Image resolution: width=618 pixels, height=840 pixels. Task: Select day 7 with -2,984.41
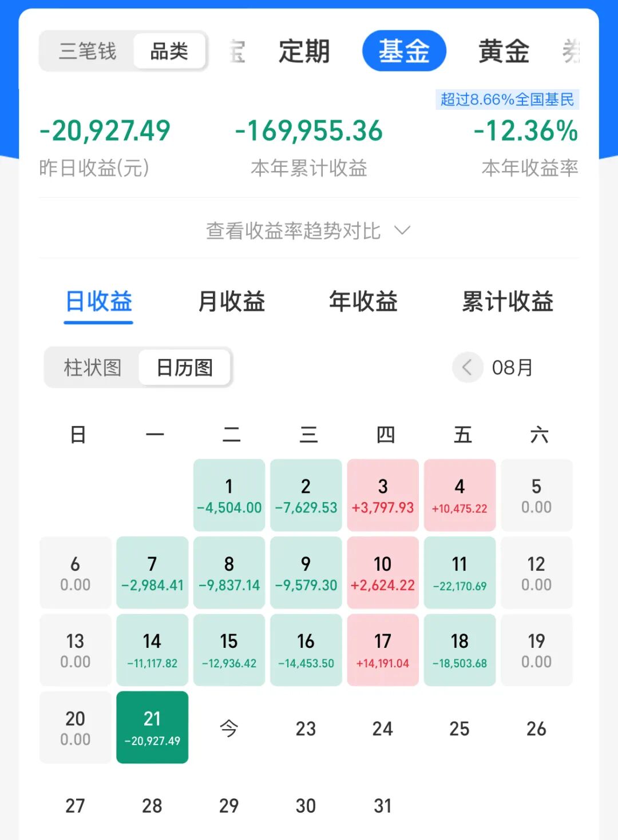click(x=152, y=572)
